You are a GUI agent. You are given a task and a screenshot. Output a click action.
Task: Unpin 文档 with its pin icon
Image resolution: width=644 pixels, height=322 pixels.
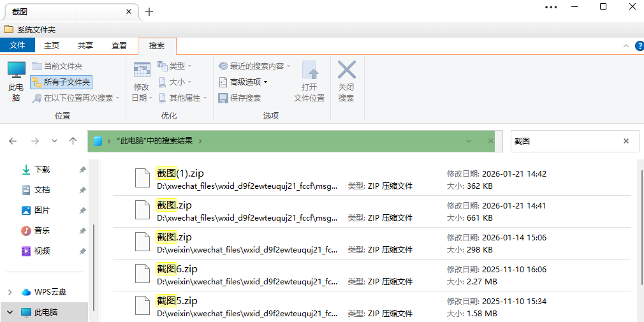click(x=82, y=190)
